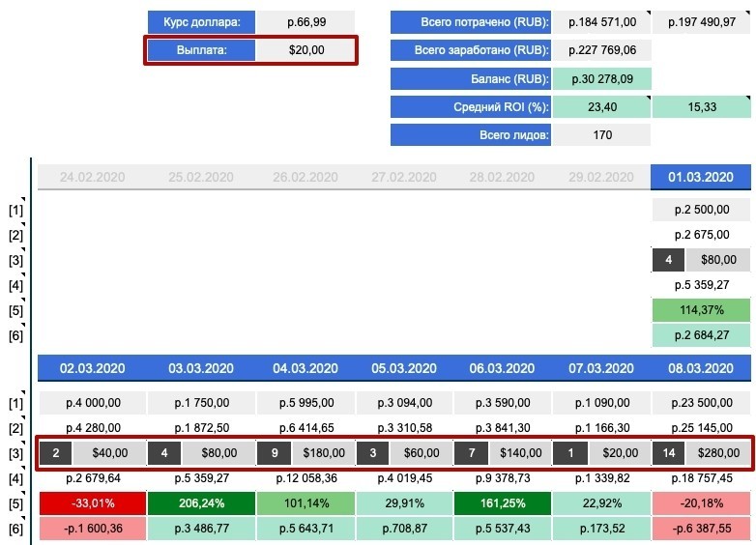The width and height of the screenshot is (756, 545).
Task: Select the "Выплата:" label cell
Action: [x=201, y=50]
